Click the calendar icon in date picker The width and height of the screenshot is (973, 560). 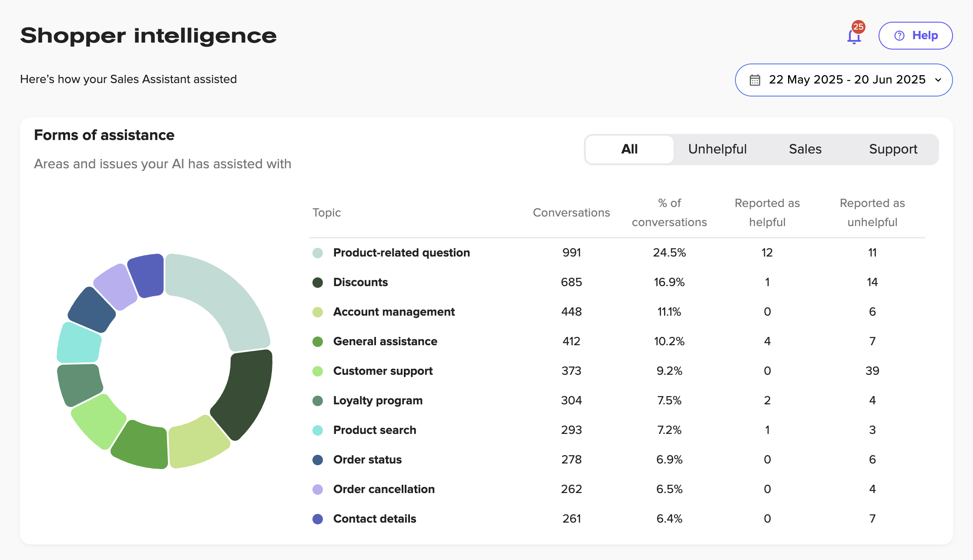755,80
